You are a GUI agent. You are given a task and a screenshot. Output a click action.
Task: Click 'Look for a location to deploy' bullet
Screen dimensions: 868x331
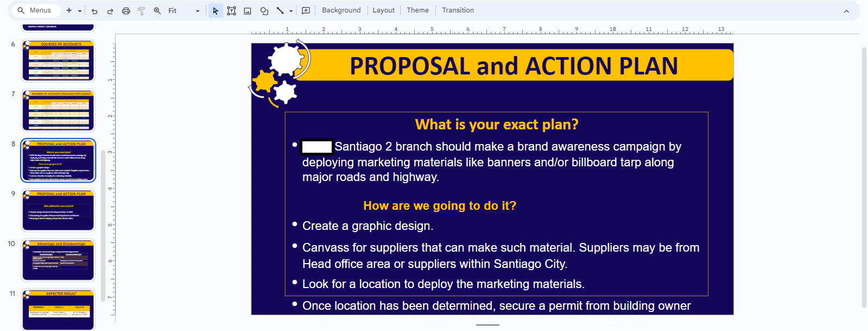coord(443,284)
